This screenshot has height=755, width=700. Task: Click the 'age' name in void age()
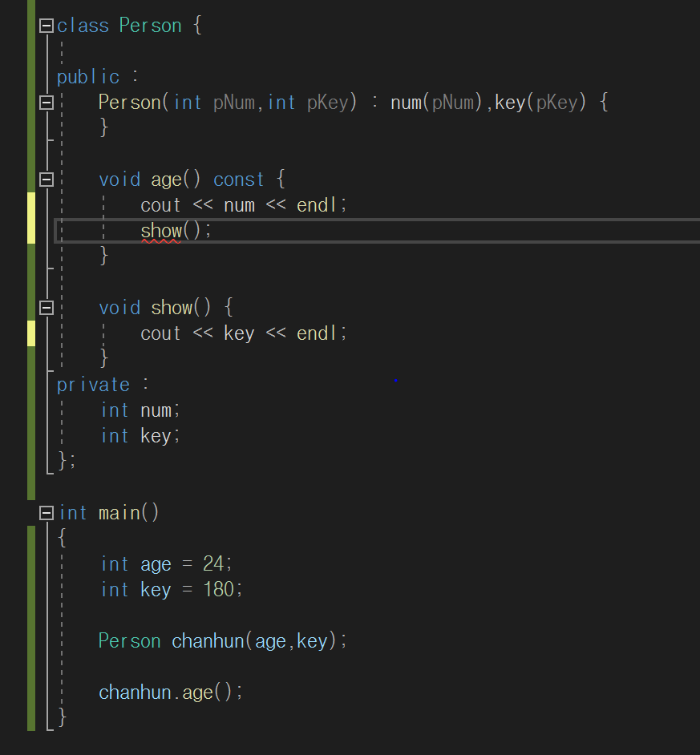(166, 180)
